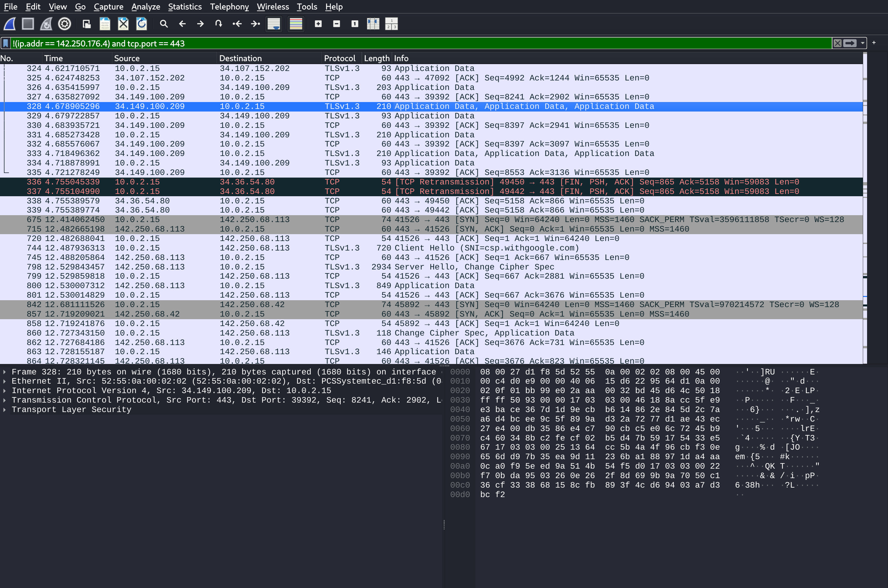Screen dimensions: 888x588
Task: Apply the display filter arrow
Action: pos(850,43)
